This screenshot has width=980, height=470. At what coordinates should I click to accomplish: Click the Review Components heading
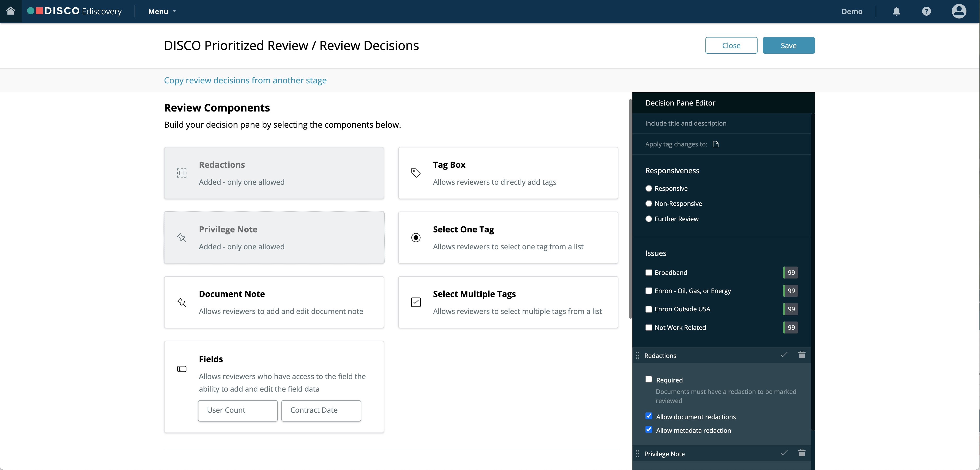pos(217,108)
